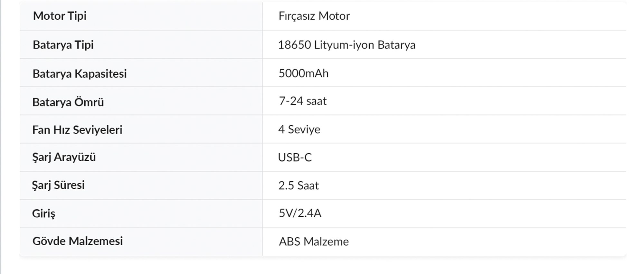Click the Batarya Kapasitesi label
This screenshot has width=644, height=274.
coord(80,73)
